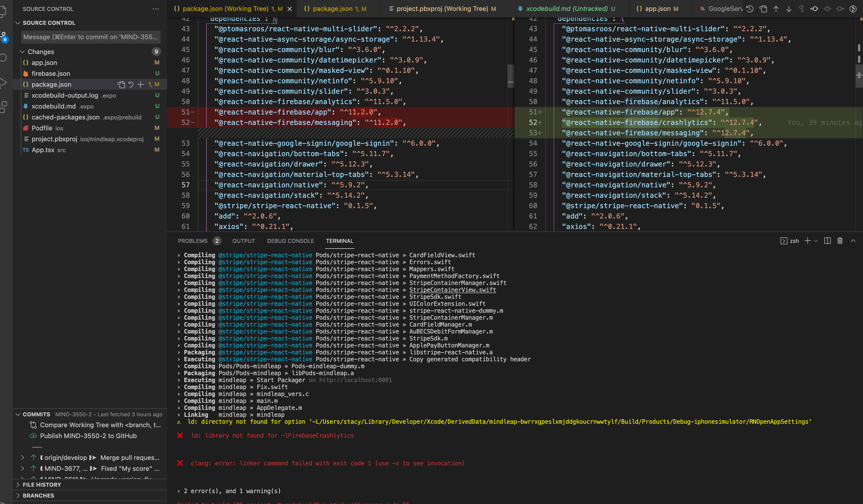Discard changes icon on package.json row

coord(131,84)
